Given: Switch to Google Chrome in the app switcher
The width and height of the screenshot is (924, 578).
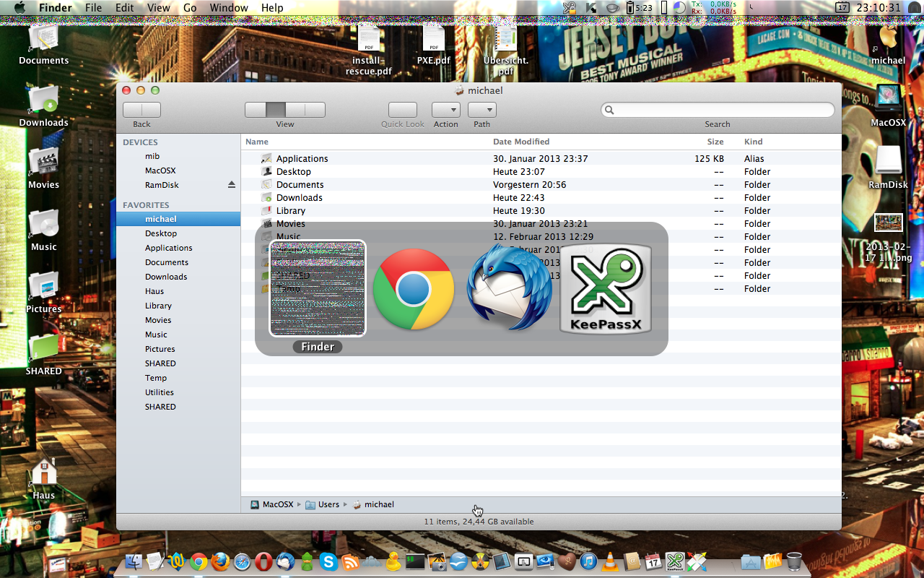Looking at the screenshot, I should [414, 289].
